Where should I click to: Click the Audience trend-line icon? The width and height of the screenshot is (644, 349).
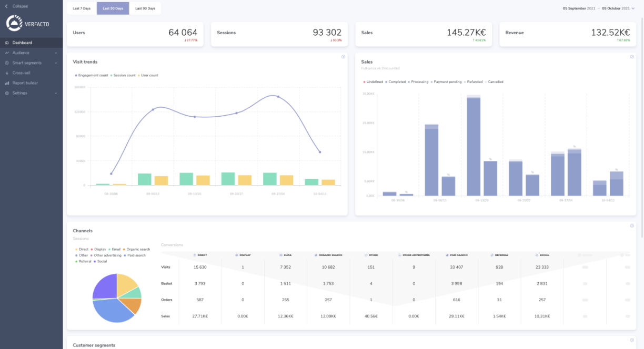click(7, 53)
